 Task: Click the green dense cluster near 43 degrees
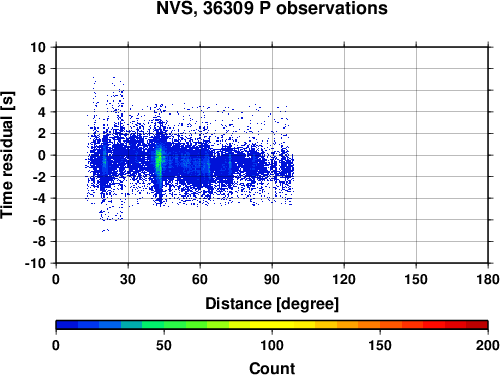[x=159, y=160]
